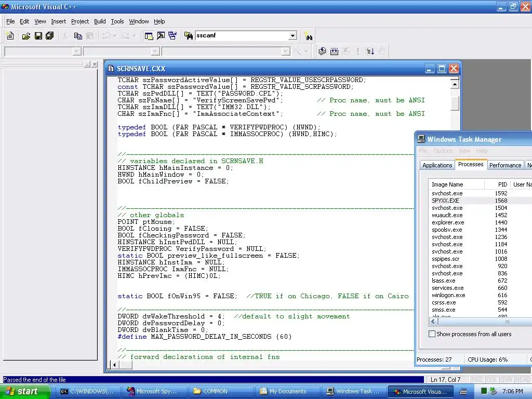Save the current file
Screen dimensions: 532x399
click(38, 36)
